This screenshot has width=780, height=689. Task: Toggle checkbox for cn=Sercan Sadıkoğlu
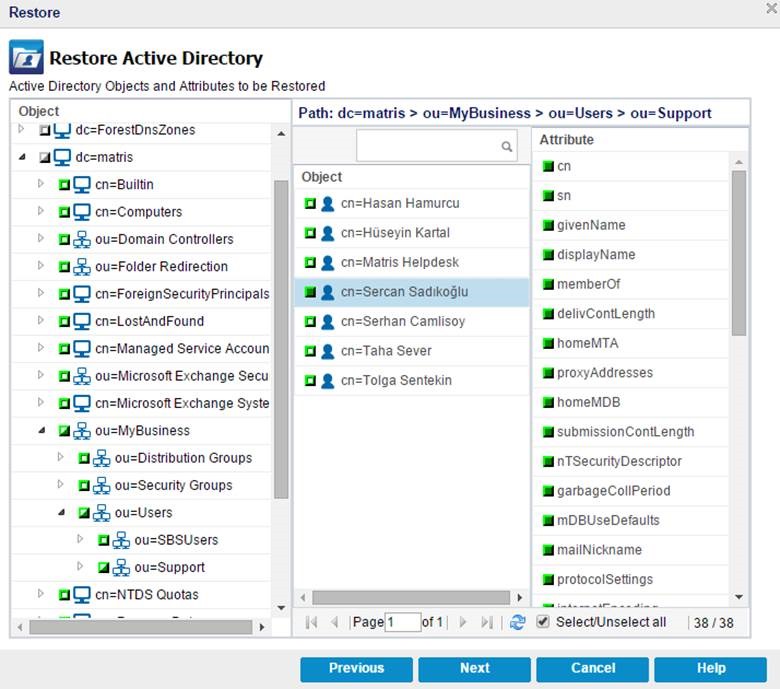click(310, 292)
